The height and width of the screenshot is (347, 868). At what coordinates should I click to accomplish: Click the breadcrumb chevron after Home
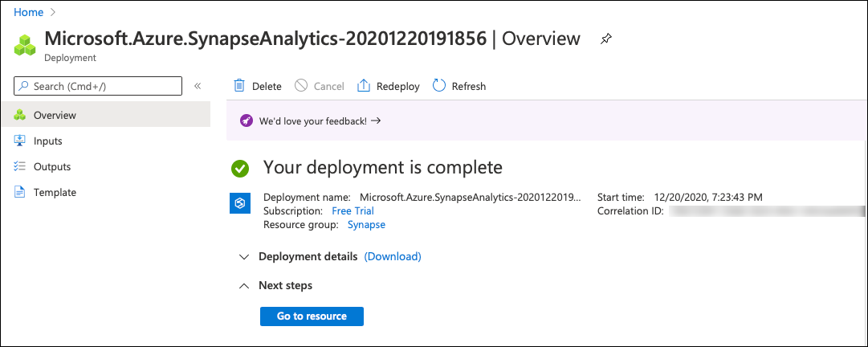(x=53, y=11)
